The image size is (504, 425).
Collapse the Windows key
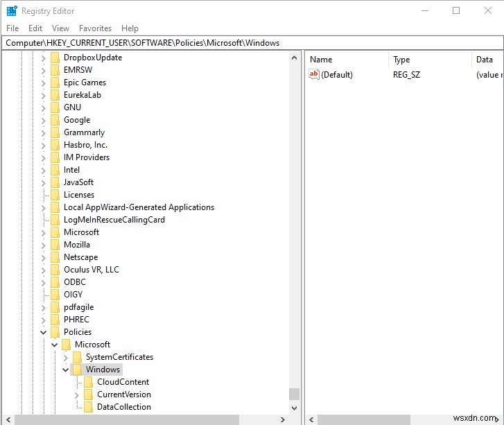point(65,370)
